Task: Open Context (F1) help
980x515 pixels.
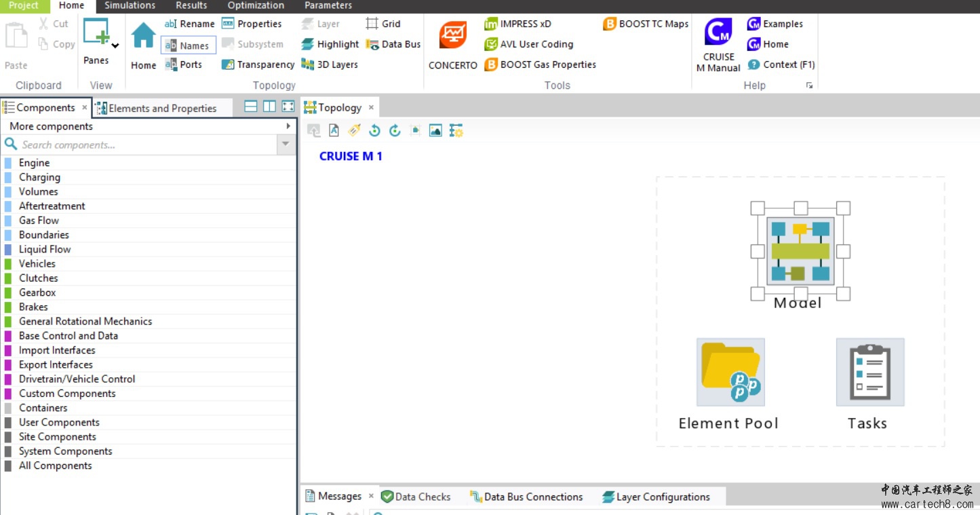Action: [x=781, y=64]
